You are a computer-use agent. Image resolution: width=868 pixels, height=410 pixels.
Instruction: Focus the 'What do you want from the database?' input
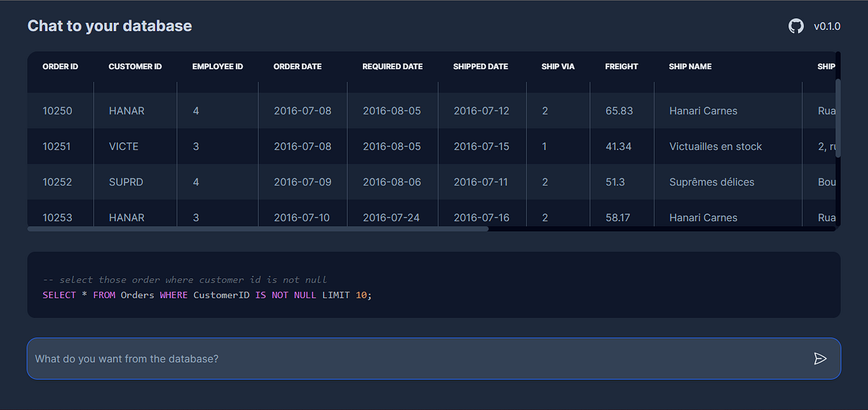(x=256, y=359)
